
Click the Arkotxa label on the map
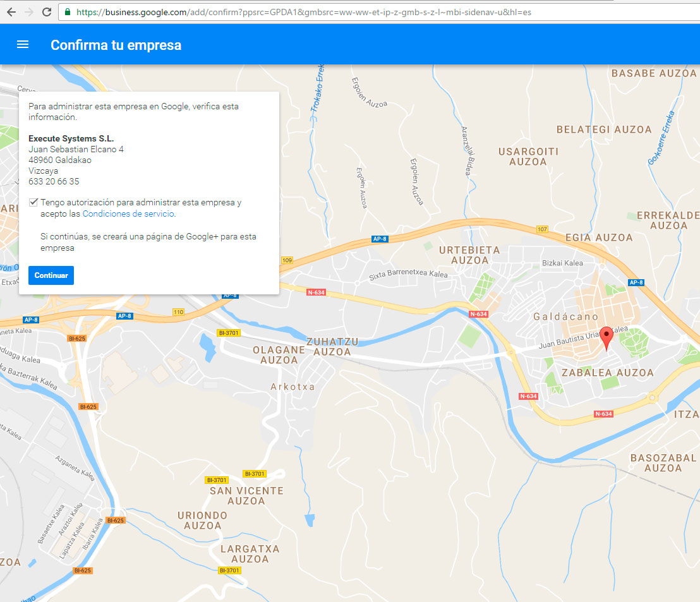293,387
